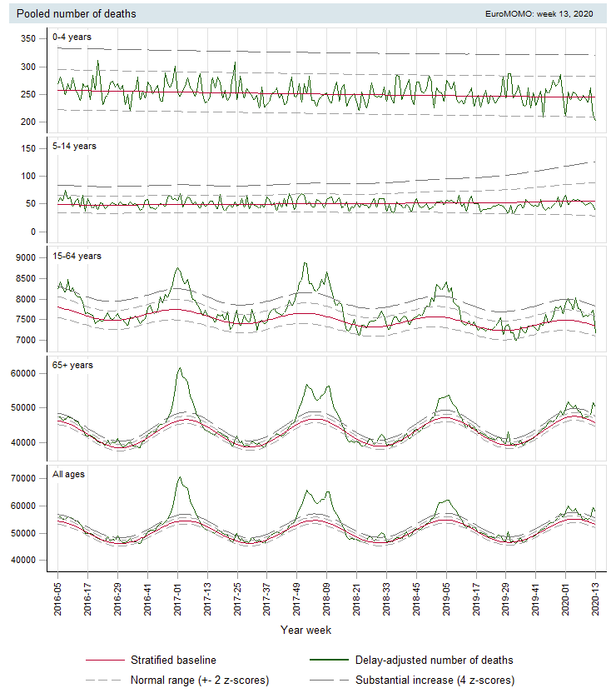Click the 'Year week' axis title
The image size is (616, 698).
[306, 631]
